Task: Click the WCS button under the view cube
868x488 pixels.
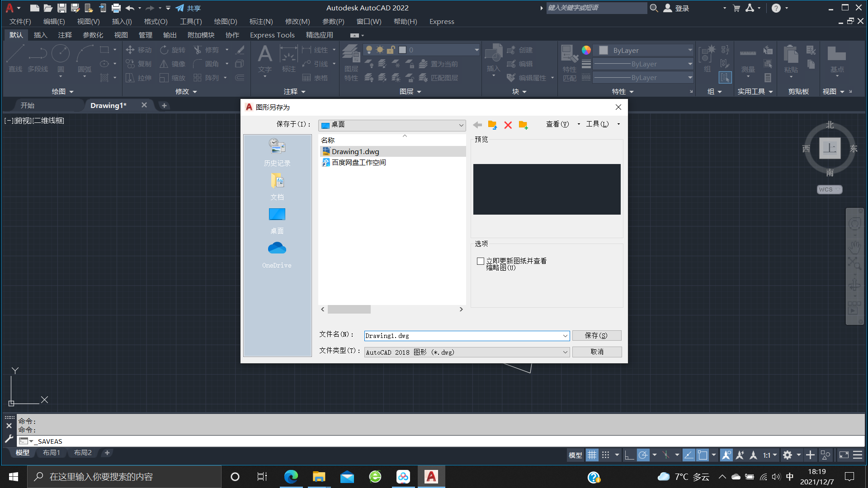Action: 830,189
